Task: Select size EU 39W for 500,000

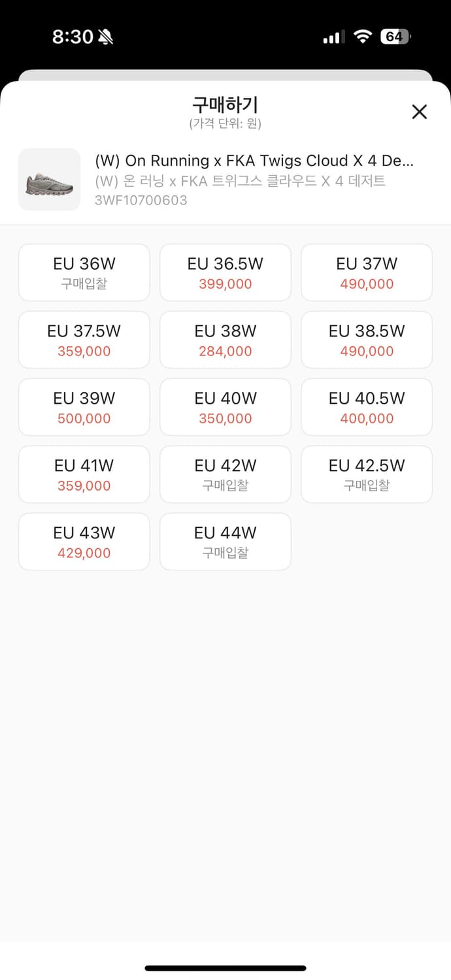Action: [x=84, y=407]
